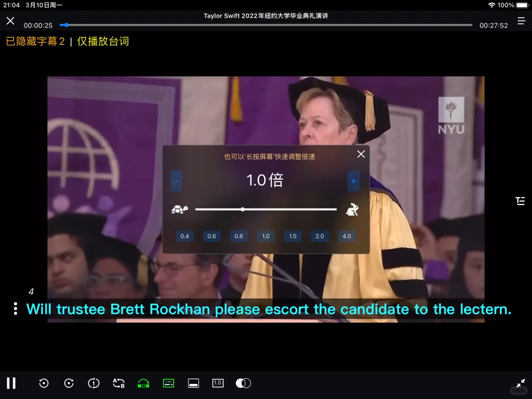Viewport: 532px width, 399px height.
Task: Click the contrast circles icon
Action: point(243,383)
